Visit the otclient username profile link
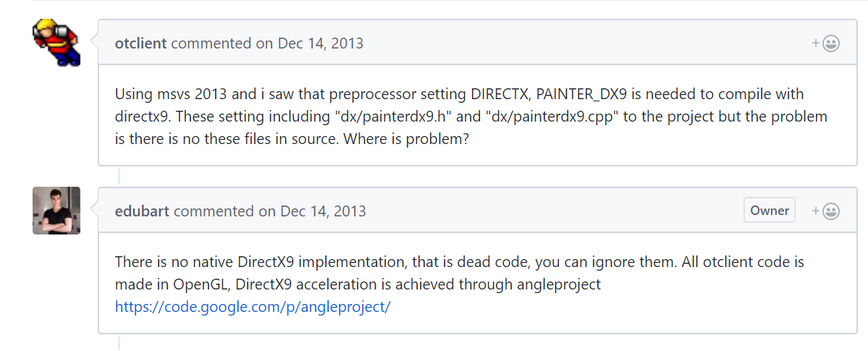Image resolution: width=868 pixels, height=351 pixels. click(x=140, y=43)
